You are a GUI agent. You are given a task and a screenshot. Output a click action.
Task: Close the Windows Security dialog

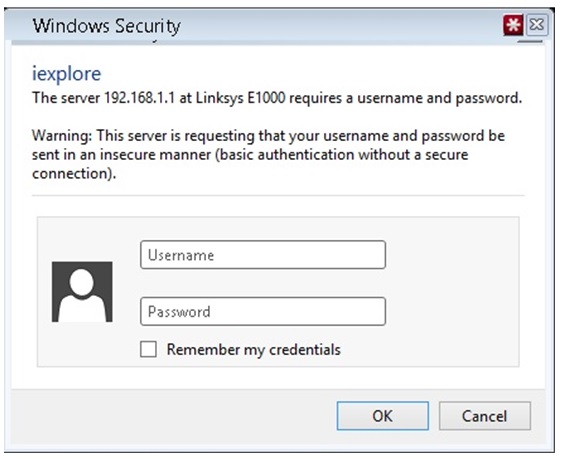537,25
